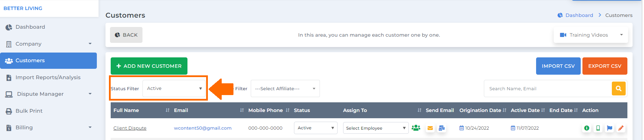This screenshot has height=140, width=644.
Task: Click the green group users icon
Action: (x=416, y=128)
